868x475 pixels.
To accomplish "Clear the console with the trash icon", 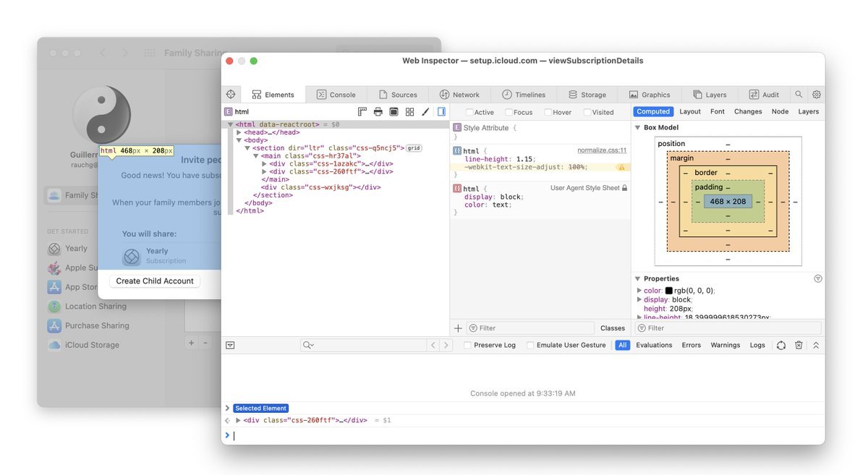I will (799, 346).
